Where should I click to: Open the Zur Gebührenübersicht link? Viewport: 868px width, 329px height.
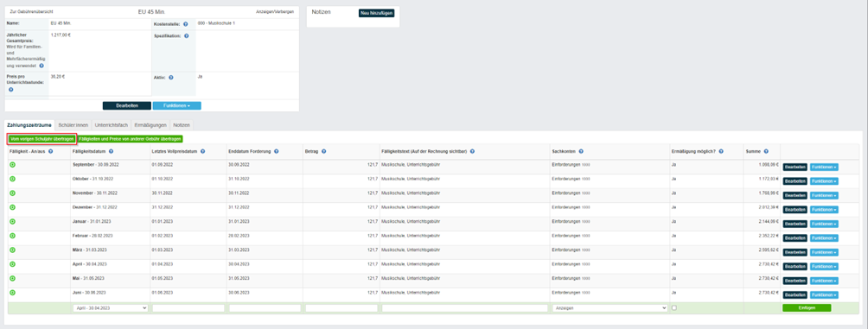pyautogui.click(x=31, y=11)
